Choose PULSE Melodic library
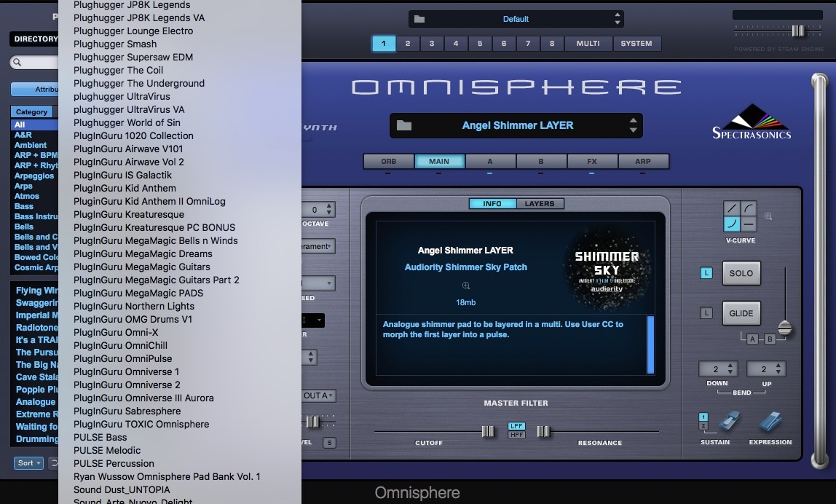 point(107,451)
